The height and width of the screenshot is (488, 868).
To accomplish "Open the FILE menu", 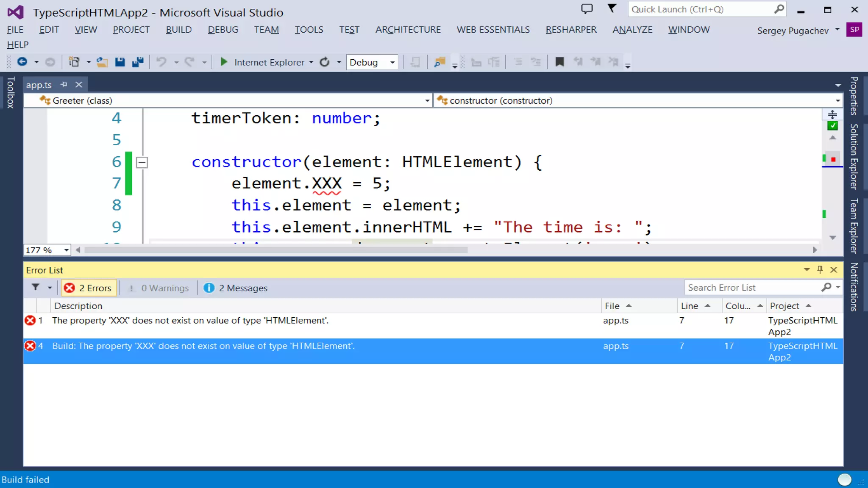I will (15, 30).
